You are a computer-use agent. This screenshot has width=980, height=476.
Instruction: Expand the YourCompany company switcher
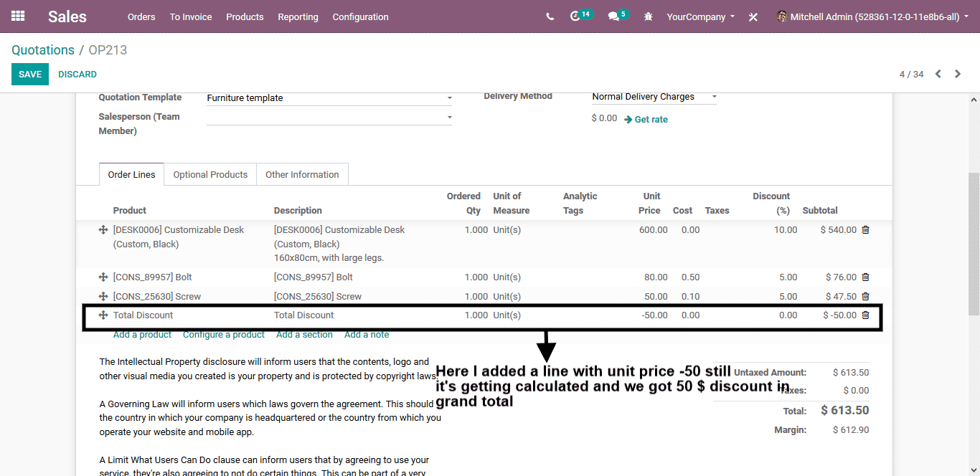coord(700,16)
